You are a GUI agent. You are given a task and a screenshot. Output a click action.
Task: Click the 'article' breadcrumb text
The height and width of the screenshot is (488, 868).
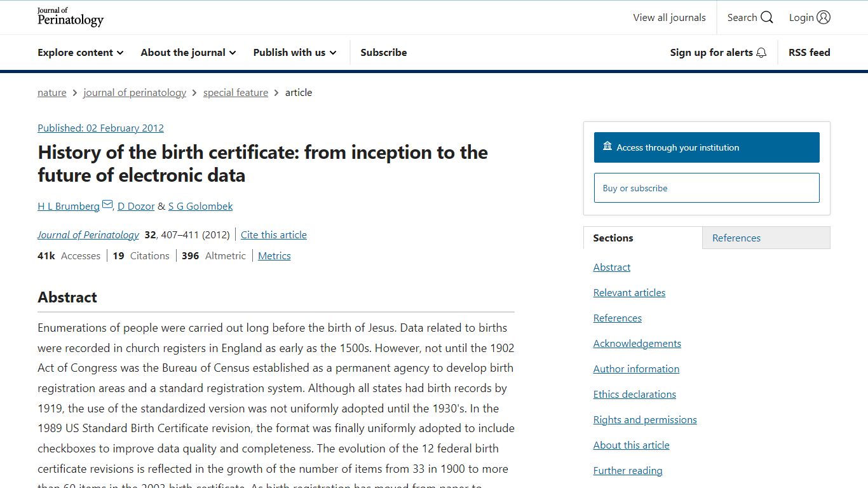(299, 93)
